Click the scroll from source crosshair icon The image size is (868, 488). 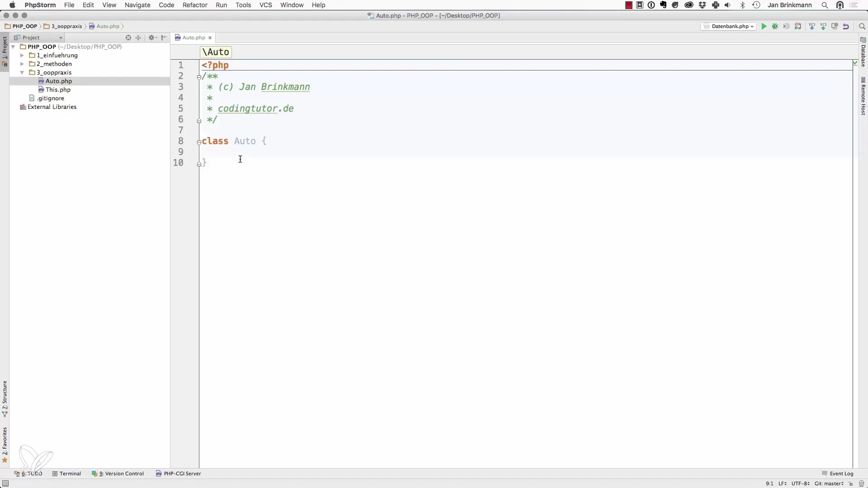(128, 38)
